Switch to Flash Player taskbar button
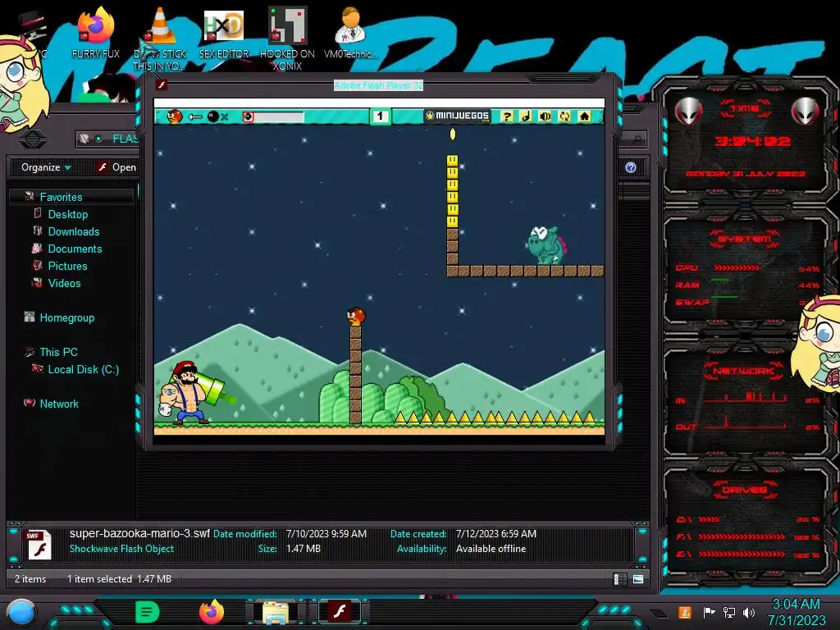The width and height of the screenshot is (840, 630). tap(340, 612)
